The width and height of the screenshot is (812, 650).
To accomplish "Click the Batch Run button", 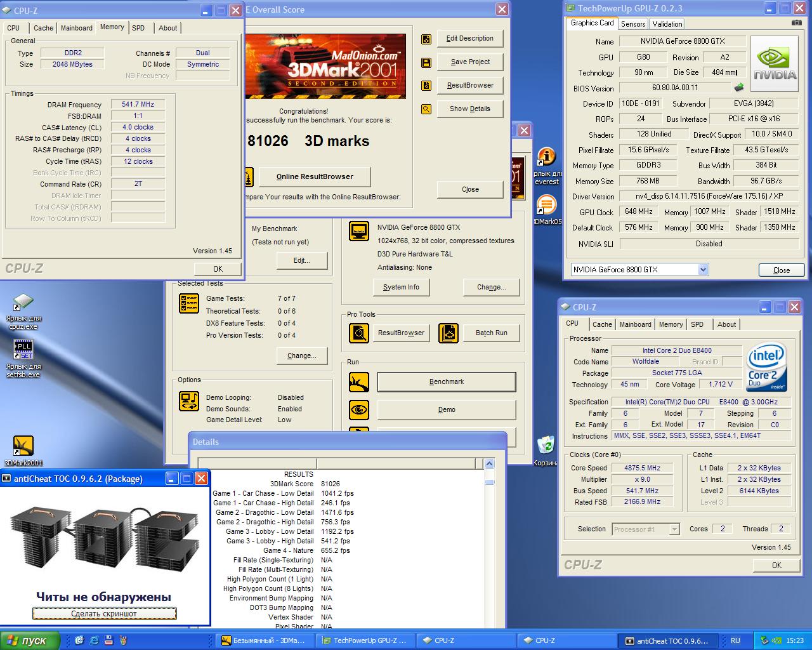I will [492, 333].
